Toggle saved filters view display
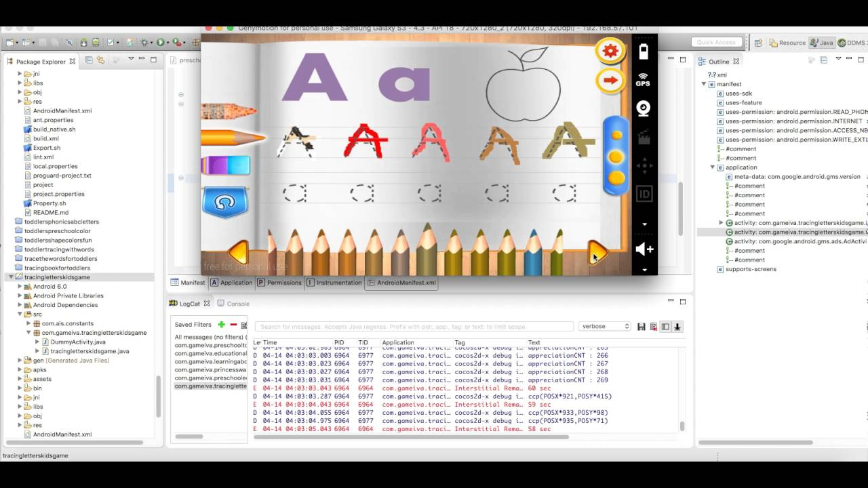Viewport: 868px width, 488px height. [x=665, y=327]
